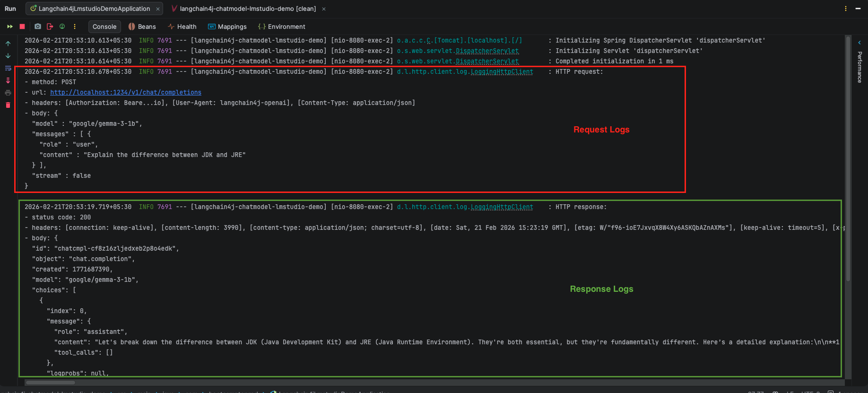Image resolution: width=868 pixels, height=393 pixels.
Task: Close the langchain4j-chatmodel-lmstudio-demo [clean] tab
Action: [x=324, y=9]
